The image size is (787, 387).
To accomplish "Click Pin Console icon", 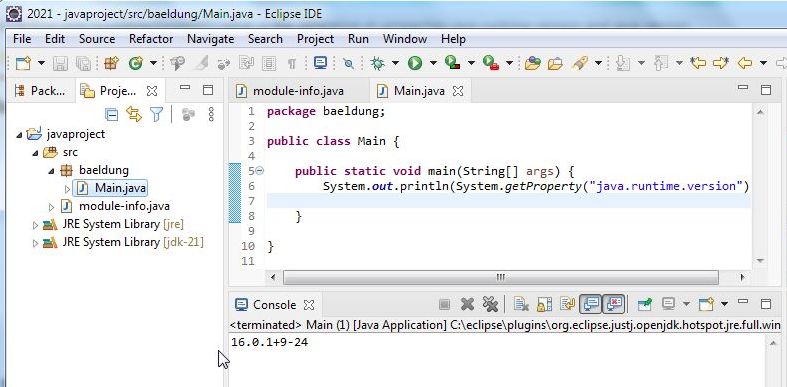I will pos(644,304).
